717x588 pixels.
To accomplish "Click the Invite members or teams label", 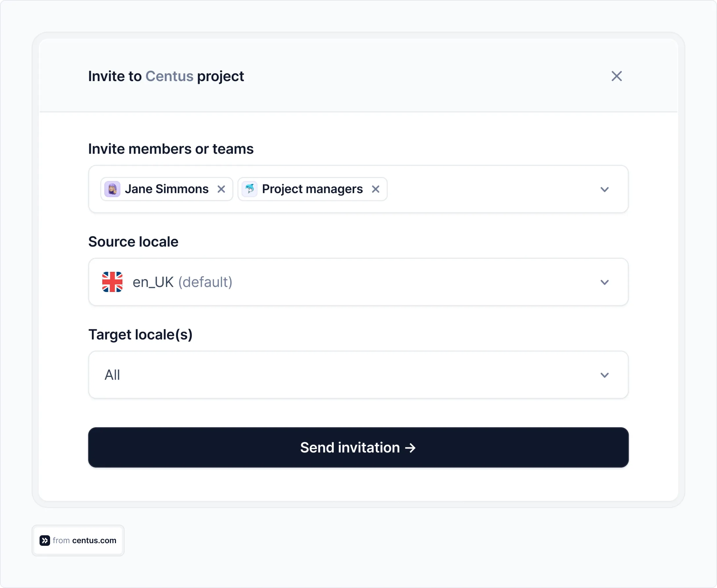I will 171,149.
